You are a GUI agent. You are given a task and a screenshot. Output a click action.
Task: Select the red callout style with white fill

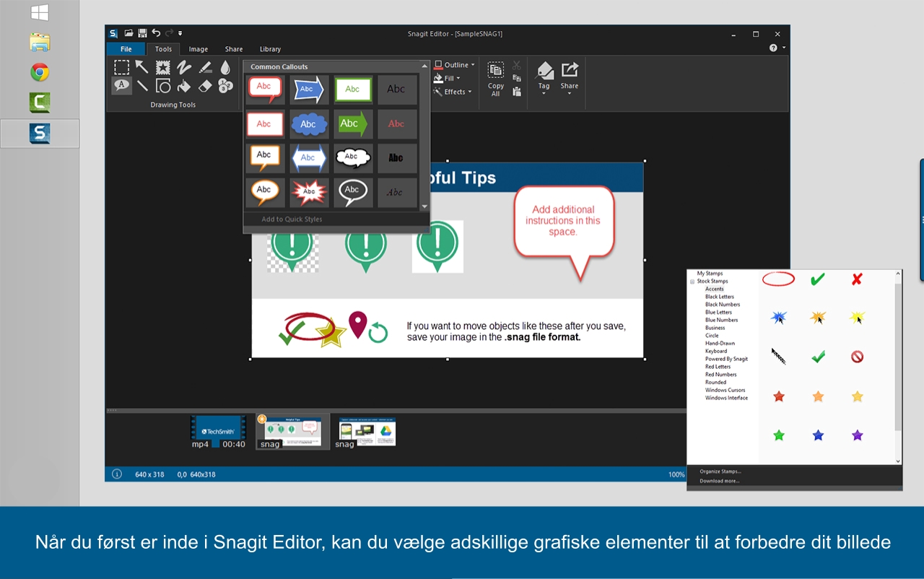point(265,89)
